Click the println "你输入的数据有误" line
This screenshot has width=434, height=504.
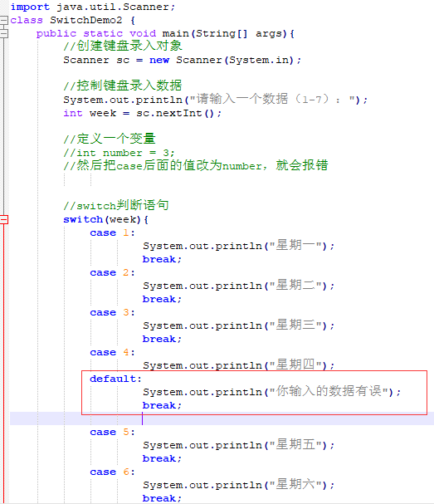point(272,392)
